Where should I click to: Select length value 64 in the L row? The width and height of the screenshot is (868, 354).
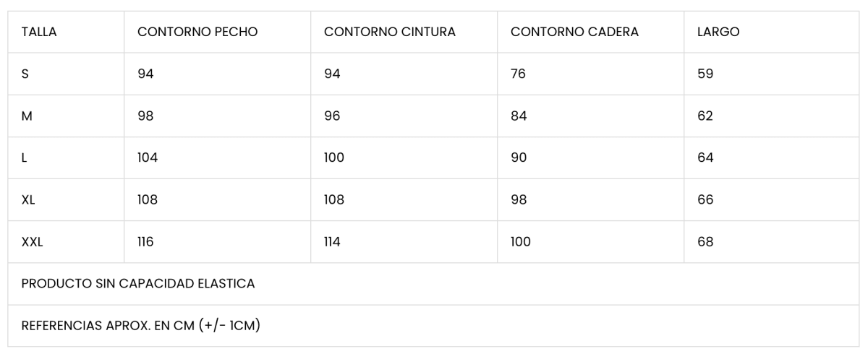tap(705, 157)
